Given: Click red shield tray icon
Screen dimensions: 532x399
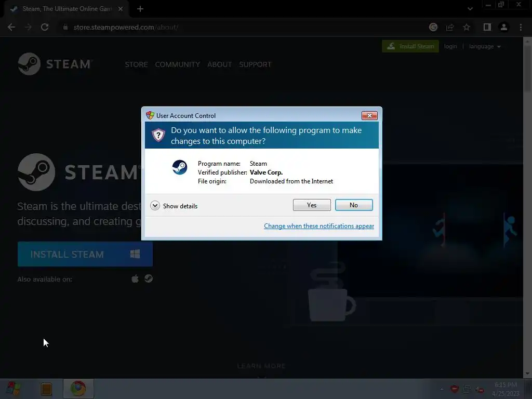Looking at the screenshot, I should 454,389.
